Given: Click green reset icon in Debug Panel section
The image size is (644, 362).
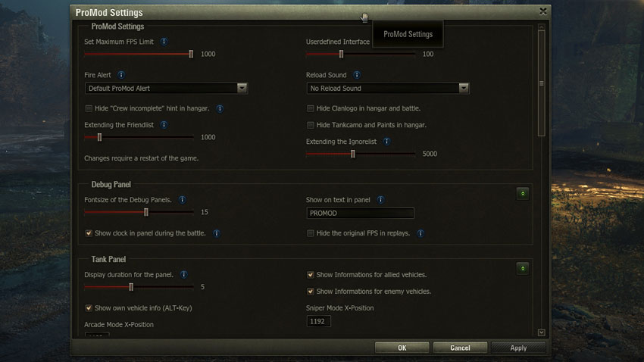Looking at the screenshot, I should [x=523, y=193].
